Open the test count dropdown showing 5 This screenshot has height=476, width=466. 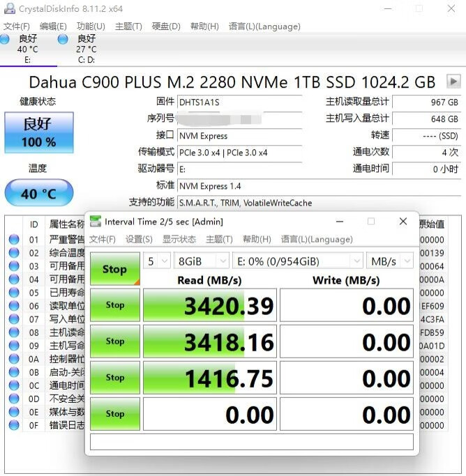coord(156,261)
